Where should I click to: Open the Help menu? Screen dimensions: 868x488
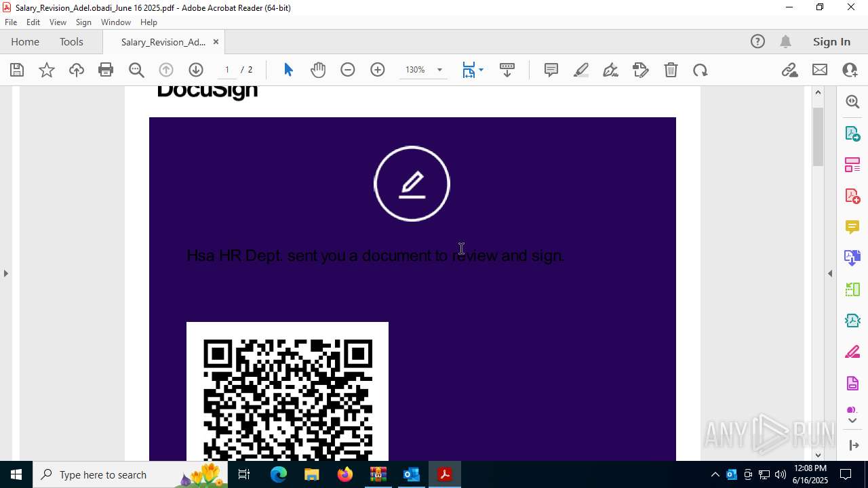(149, 22)
